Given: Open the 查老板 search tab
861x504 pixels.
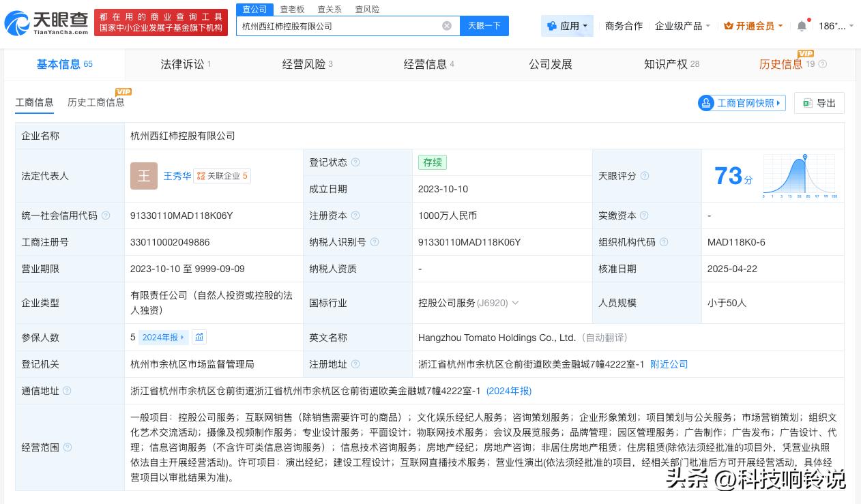Looking at the screenshot, I should pyautogui.click(x=292, y=9).
